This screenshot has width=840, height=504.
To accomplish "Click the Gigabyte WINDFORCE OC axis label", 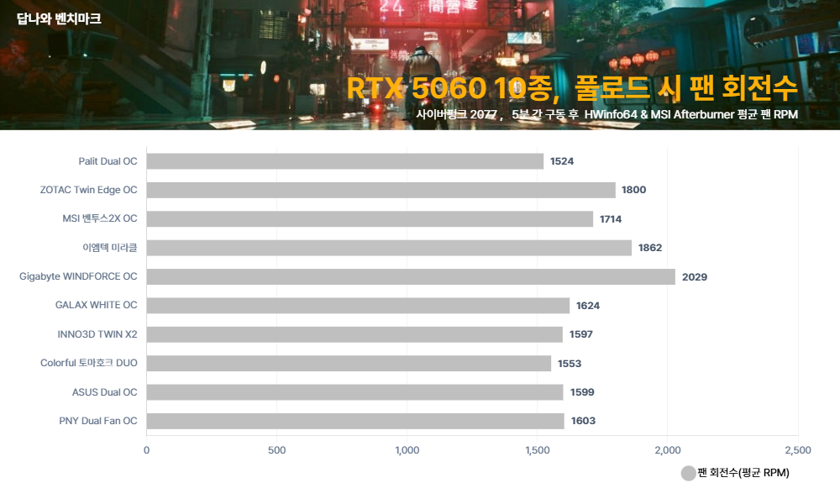I will (78, 276).
